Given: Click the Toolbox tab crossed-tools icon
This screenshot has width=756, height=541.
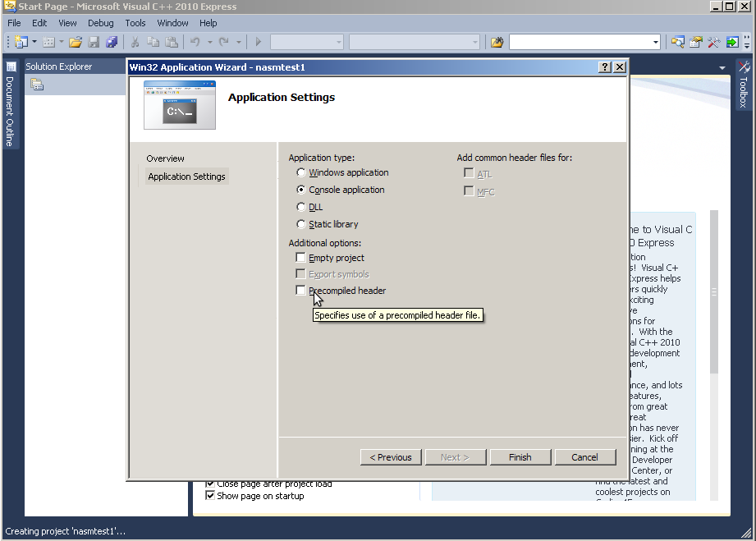Looking at the screenshot, I should tap(744, 66).
